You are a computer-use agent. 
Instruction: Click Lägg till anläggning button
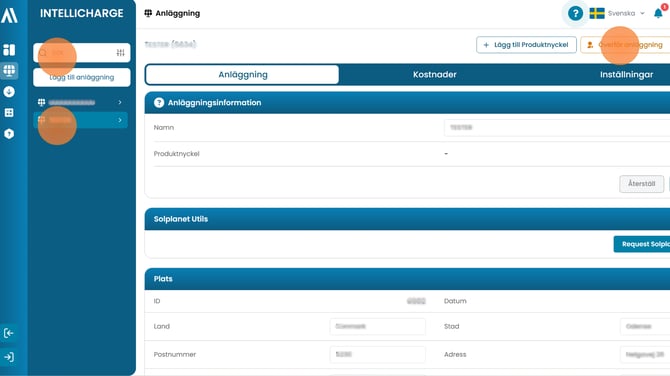(82, 77)
